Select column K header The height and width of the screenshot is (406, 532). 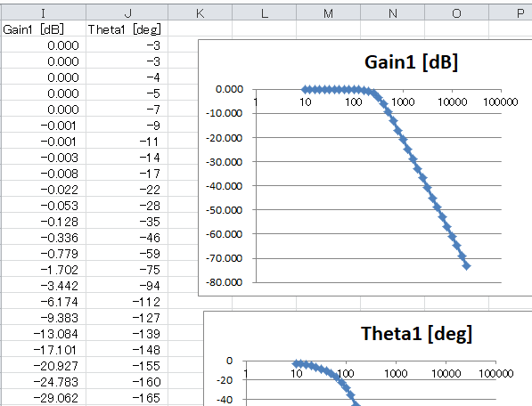coord(201,12)
